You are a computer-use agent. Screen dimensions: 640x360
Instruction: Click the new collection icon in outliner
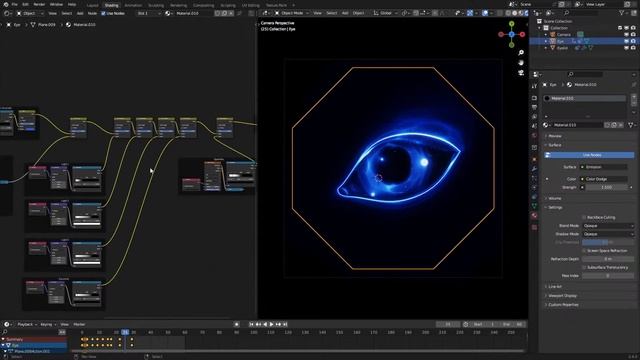coord(633,13)
